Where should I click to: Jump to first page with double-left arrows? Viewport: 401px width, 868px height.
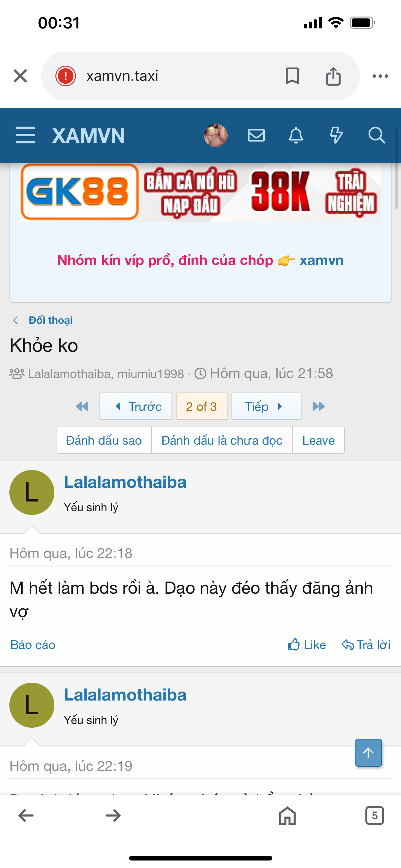point(82,407)
